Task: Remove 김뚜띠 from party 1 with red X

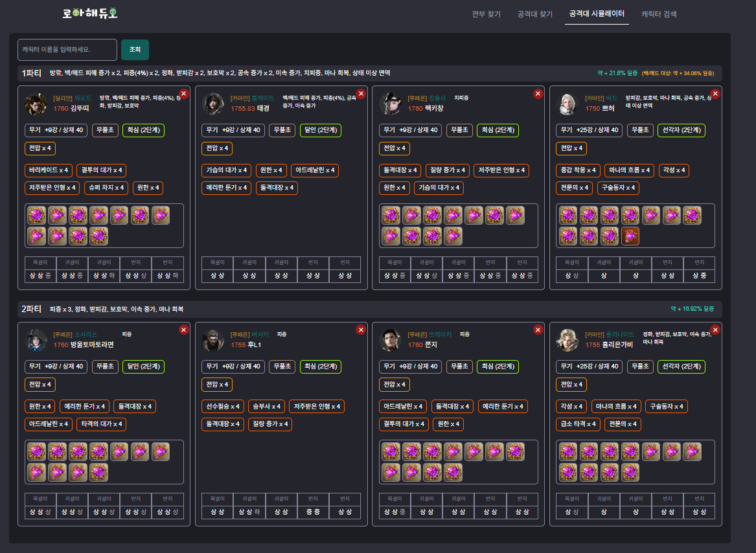Action: [183, 94]
